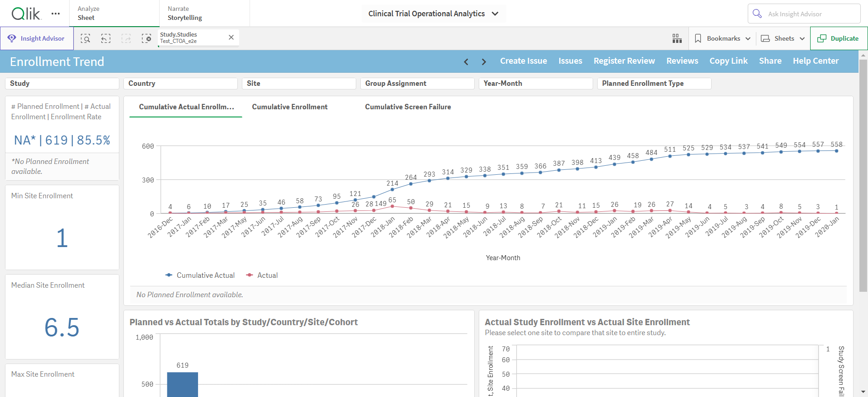
Task: Duplicate the current sheet
Action: pyautogui.click(x=839, y=38)
